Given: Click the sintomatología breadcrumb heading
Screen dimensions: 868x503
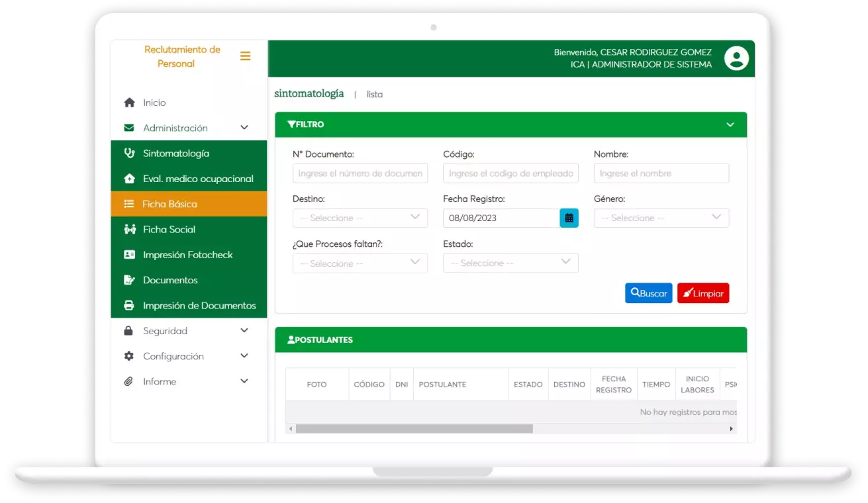Looking at the screenshot, I should tap(309, 93).
